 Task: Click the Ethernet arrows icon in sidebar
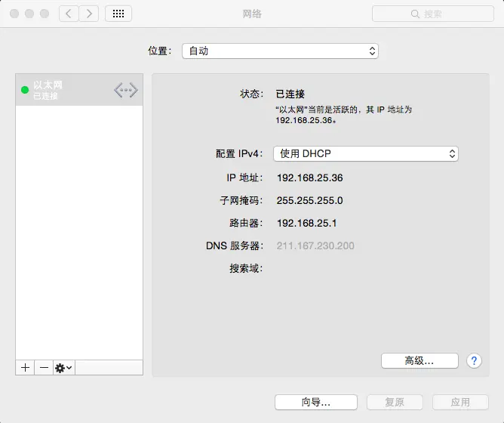tap(126, 90)
